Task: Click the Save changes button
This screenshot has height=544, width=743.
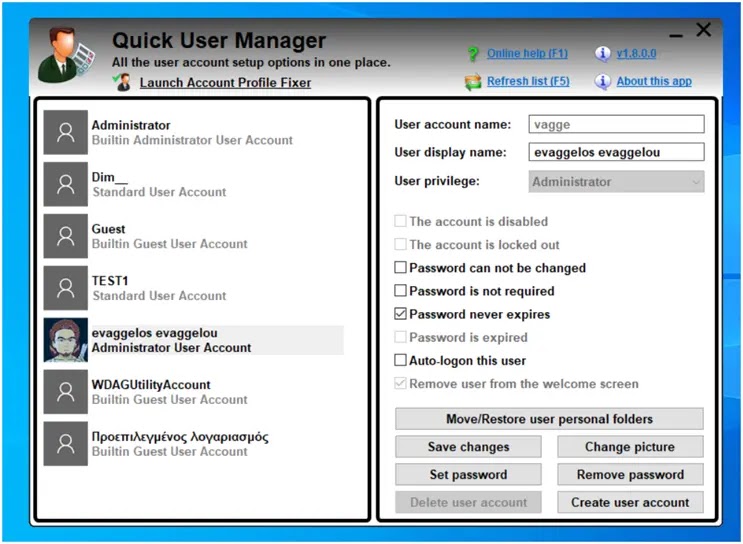Action: 468,447
